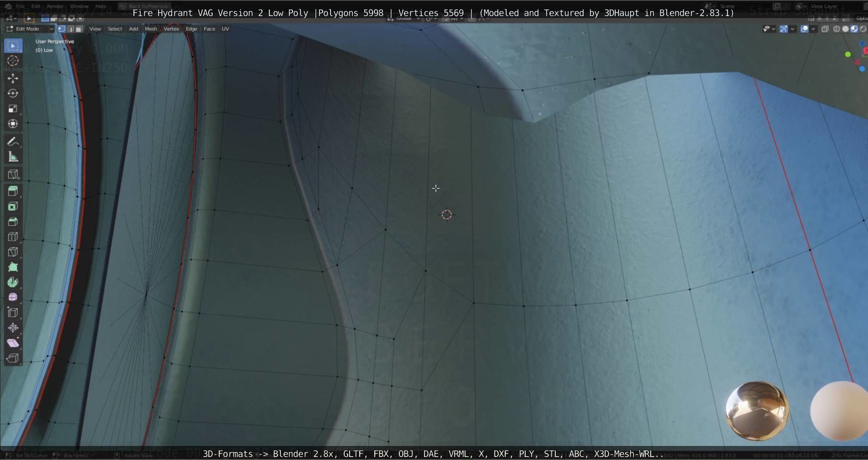Pick the Rotate tool
The image size is (868, 460).
pos(13,93)
